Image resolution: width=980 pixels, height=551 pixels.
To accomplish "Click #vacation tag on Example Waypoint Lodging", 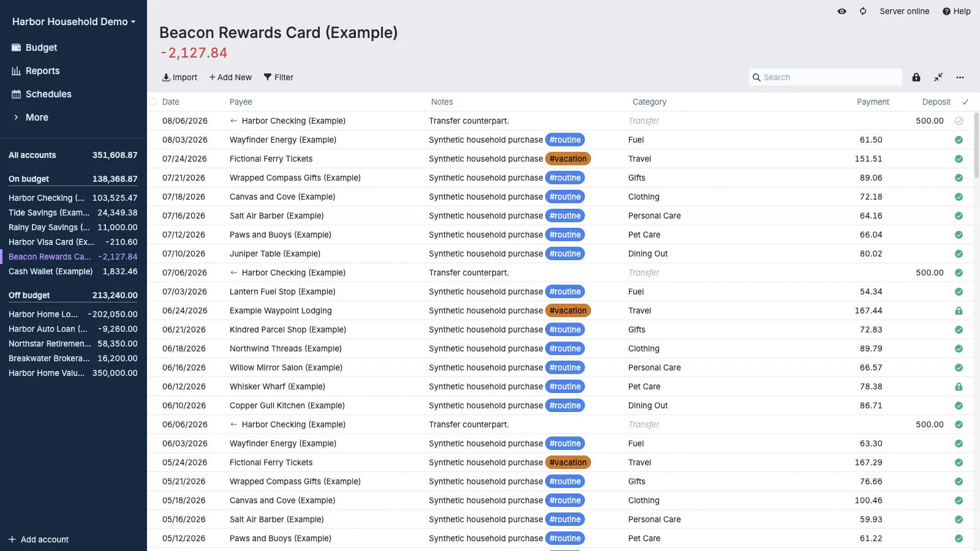I will [568, 310].
